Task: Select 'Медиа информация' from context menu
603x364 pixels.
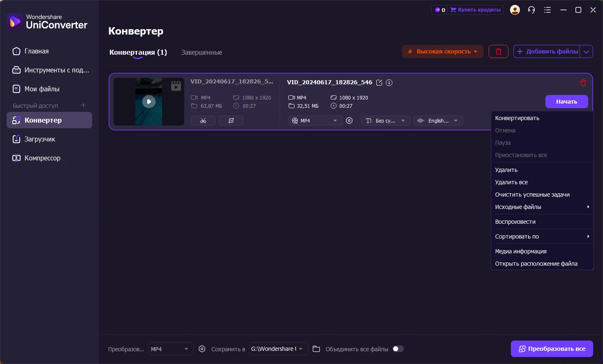Action: [x=521, y=251]
